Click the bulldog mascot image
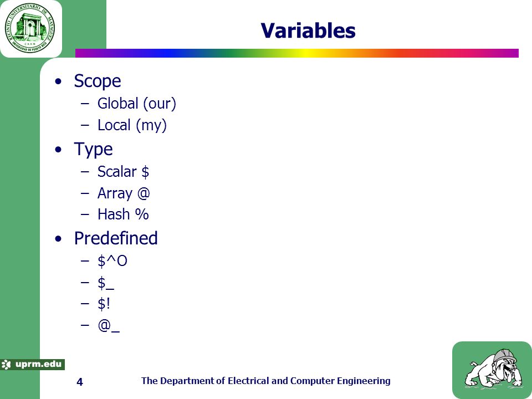The height and width of the screenshot is (399, 532). 492,369
